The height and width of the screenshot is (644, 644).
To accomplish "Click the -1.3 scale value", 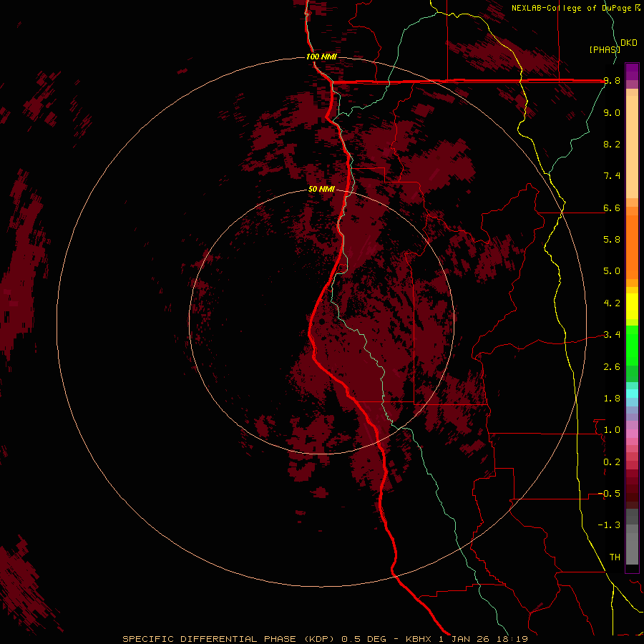I will click(x=609, y=525).
